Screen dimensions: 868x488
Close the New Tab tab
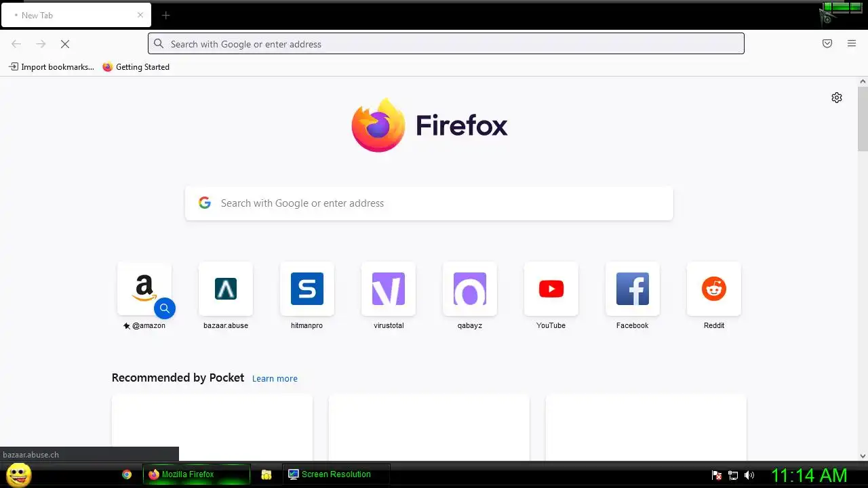coord(140,15)
